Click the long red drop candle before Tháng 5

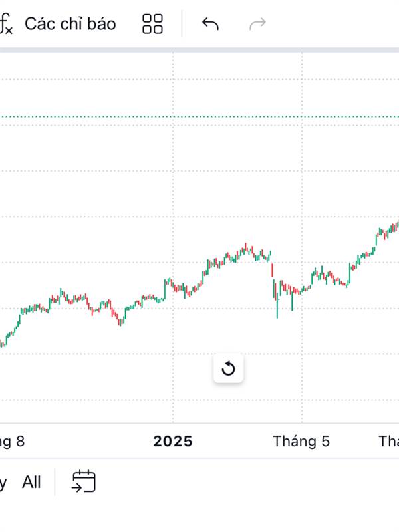click(271, 269)
